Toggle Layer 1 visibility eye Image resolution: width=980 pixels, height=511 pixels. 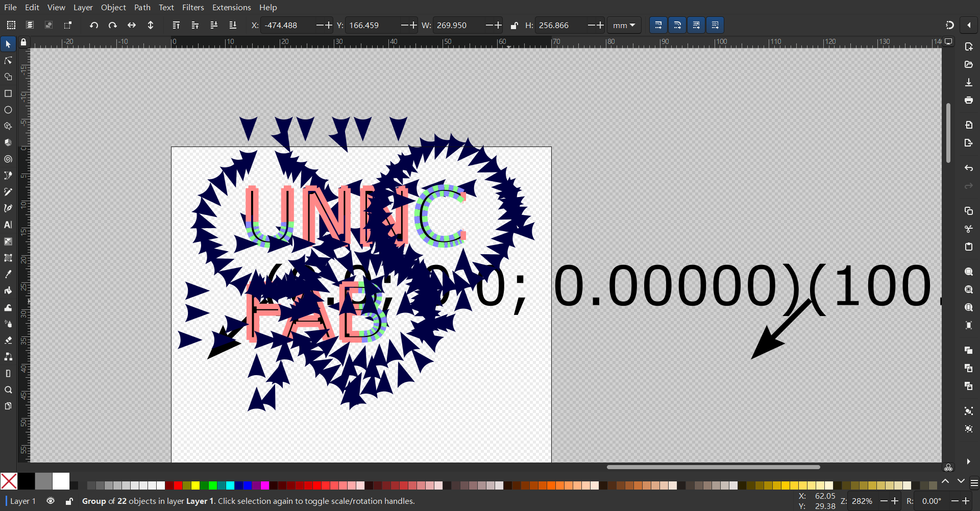(x=51, y=501)
